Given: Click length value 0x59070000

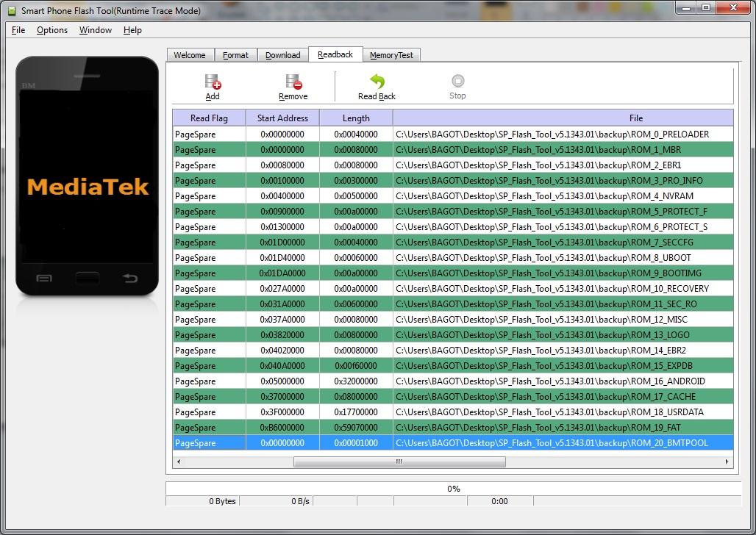Looking at the screenshot, I should [356, 427].
